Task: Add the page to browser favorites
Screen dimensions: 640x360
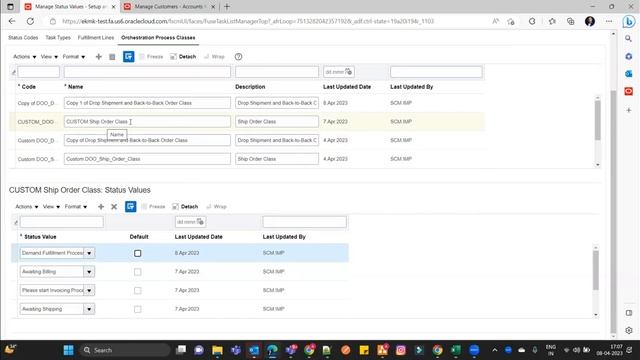Action: [x=511, y=21]
